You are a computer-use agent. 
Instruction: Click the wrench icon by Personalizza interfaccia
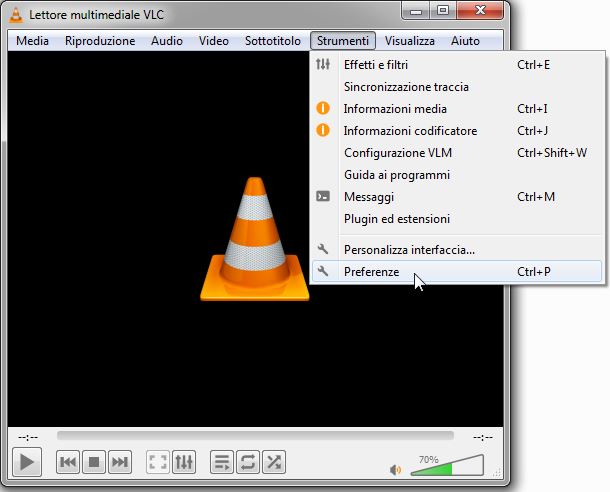click(x=323, y=249)
